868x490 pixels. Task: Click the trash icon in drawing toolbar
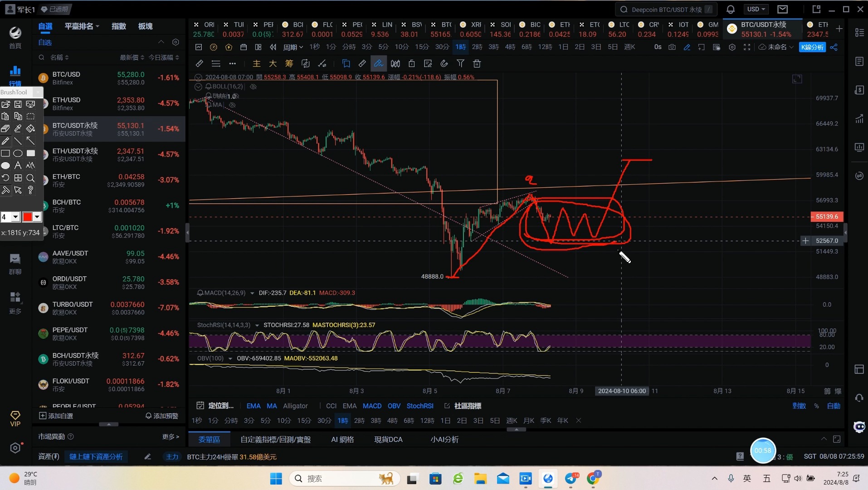pyautogui.click(x=477, y=64)
